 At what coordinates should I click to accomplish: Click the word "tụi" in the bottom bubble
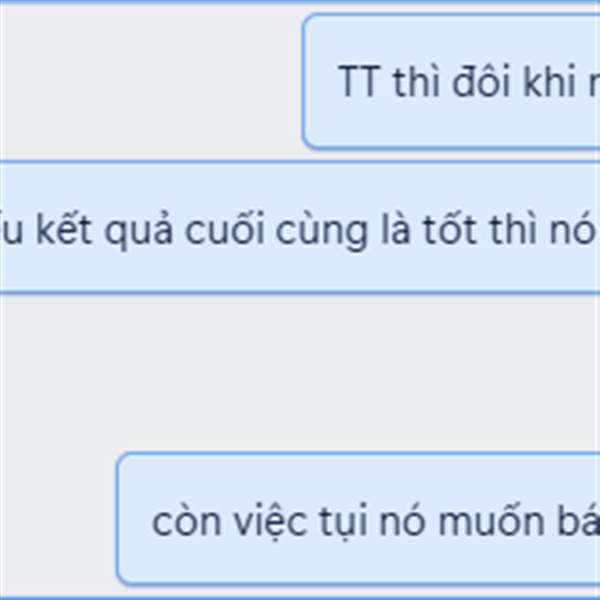(x=342, y=522)
